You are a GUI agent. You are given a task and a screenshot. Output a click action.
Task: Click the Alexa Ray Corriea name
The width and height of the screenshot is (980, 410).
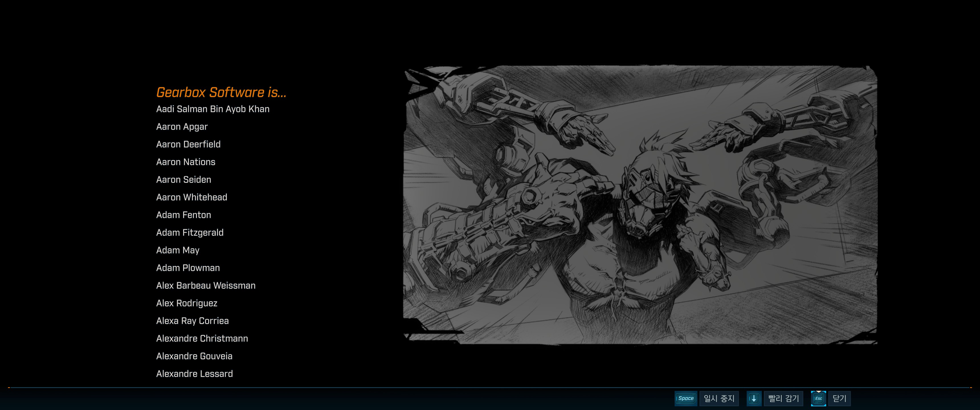[193, 321]
